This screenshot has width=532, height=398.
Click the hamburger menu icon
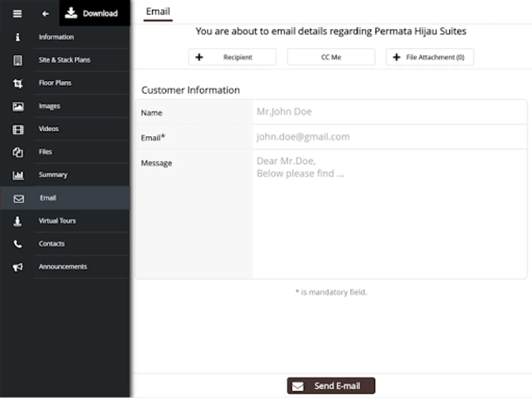(17, 14)
